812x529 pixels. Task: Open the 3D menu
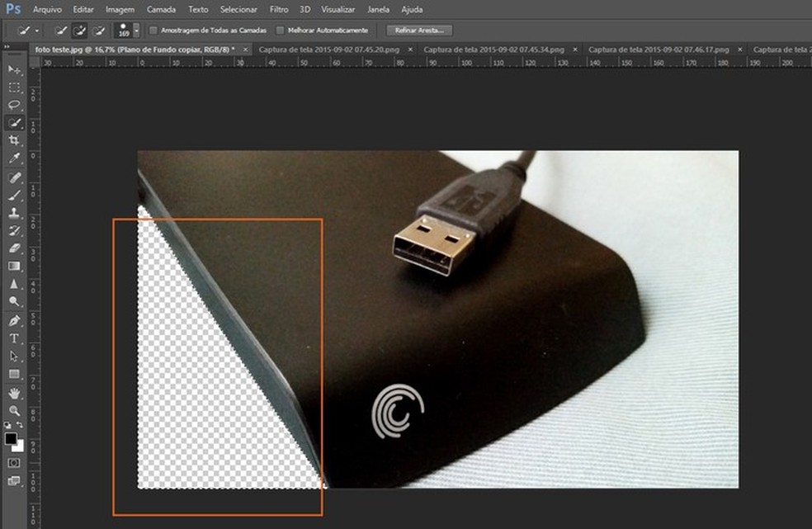click(305, 9)
